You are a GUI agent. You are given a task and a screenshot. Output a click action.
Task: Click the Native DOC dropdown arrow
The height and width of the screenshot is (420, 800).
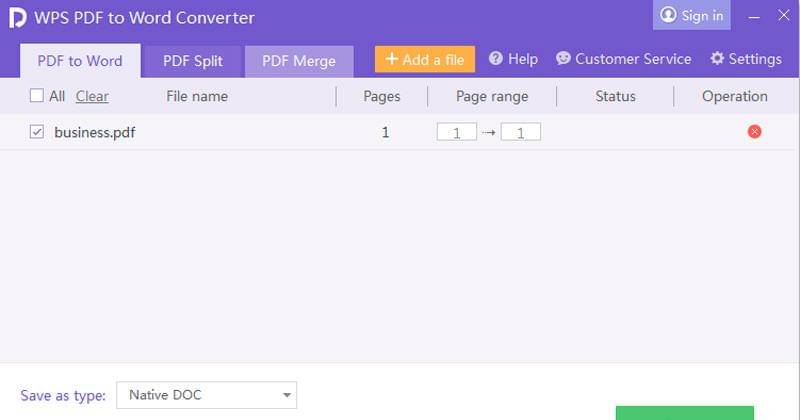point(286,396)
